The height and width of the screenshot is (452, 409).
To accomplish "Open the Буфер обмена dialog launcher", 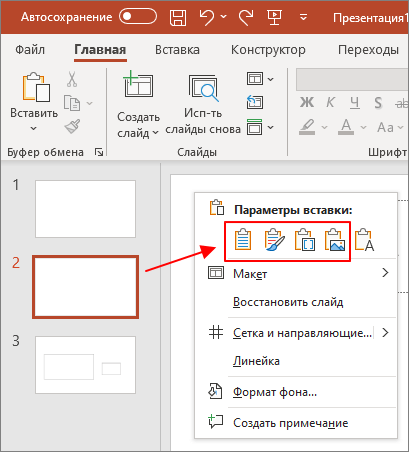I will (x=99, y=152).
